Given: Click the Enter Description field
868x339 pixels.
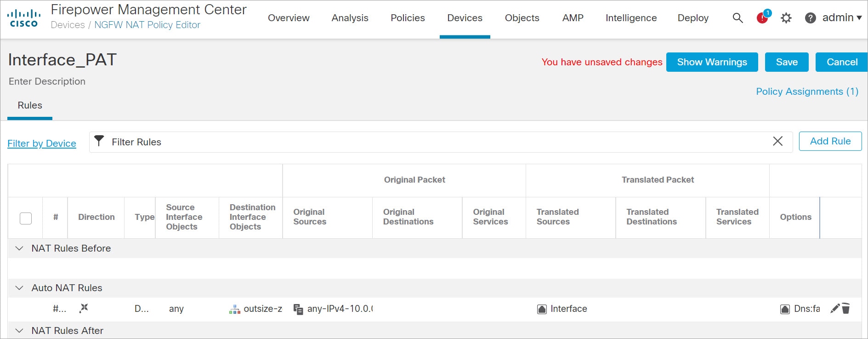Looking at the screenshot, I should [x=47, y=81].
